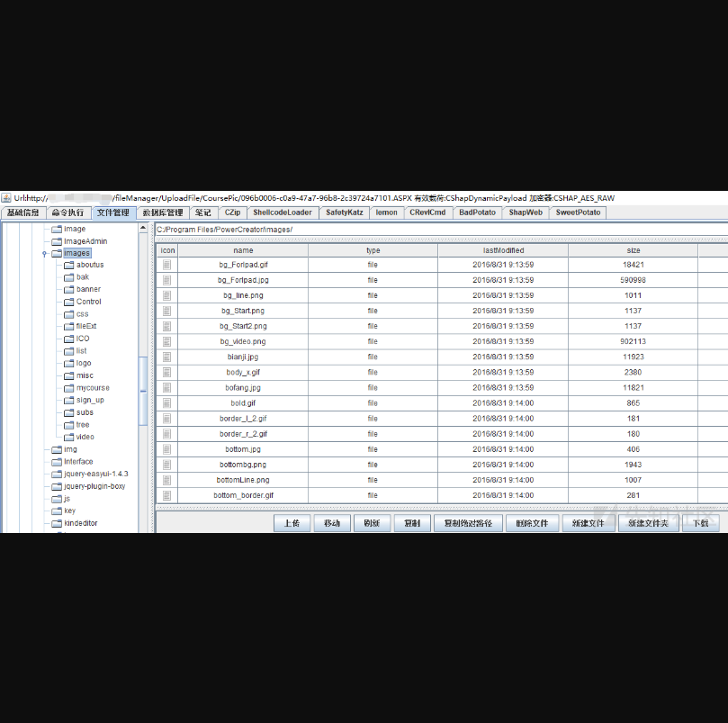Click the jquery-easyui-1.4.3 folder icon
Screen dimensions: 728x723
pos(56,474)
